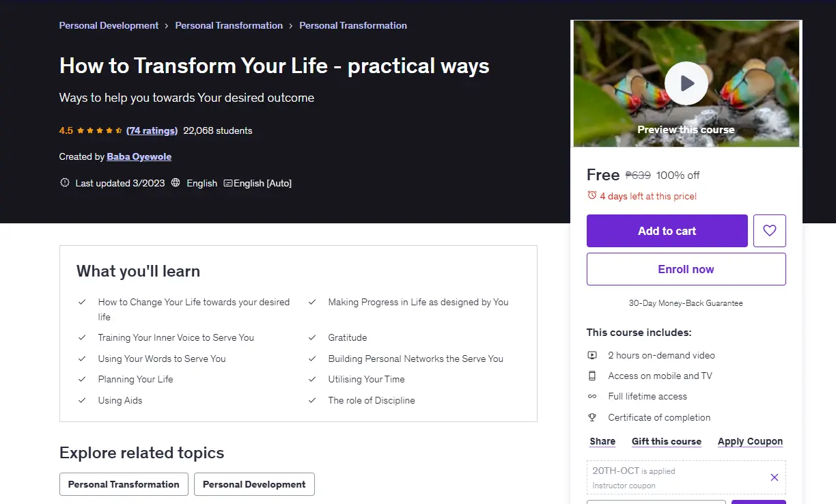The height and width of the screenshot is (504, 836).
Task: Open Personal Development breadcrumb
Action: coord(109,25)
